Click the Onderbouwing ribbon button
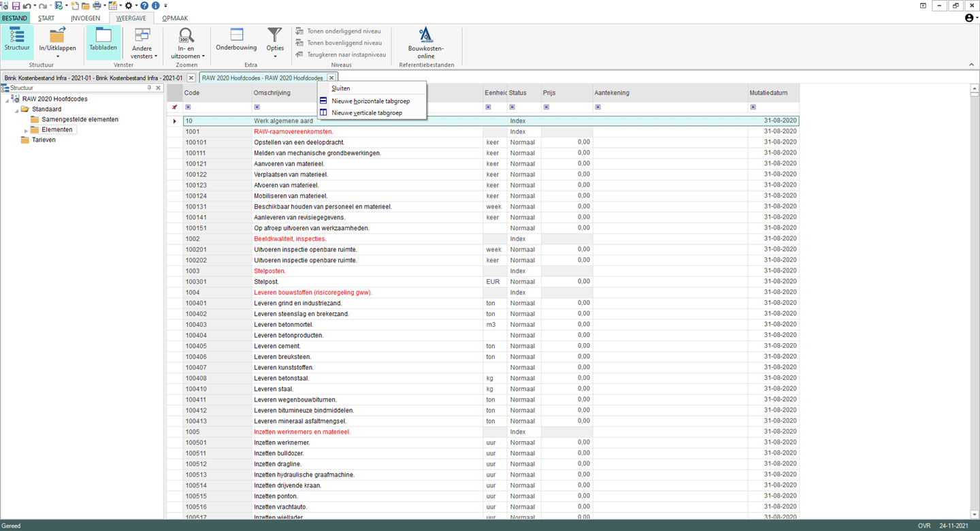 236,40
